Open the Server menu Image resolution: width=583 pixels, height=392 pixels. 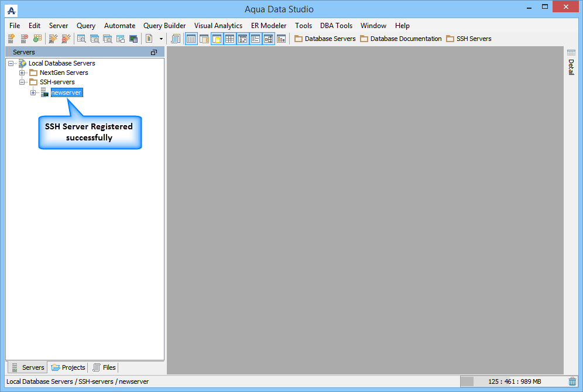[59, 26]
